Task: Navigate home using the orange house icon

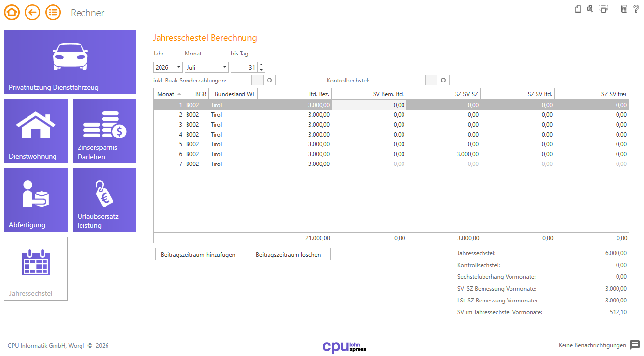Action: 12,12
